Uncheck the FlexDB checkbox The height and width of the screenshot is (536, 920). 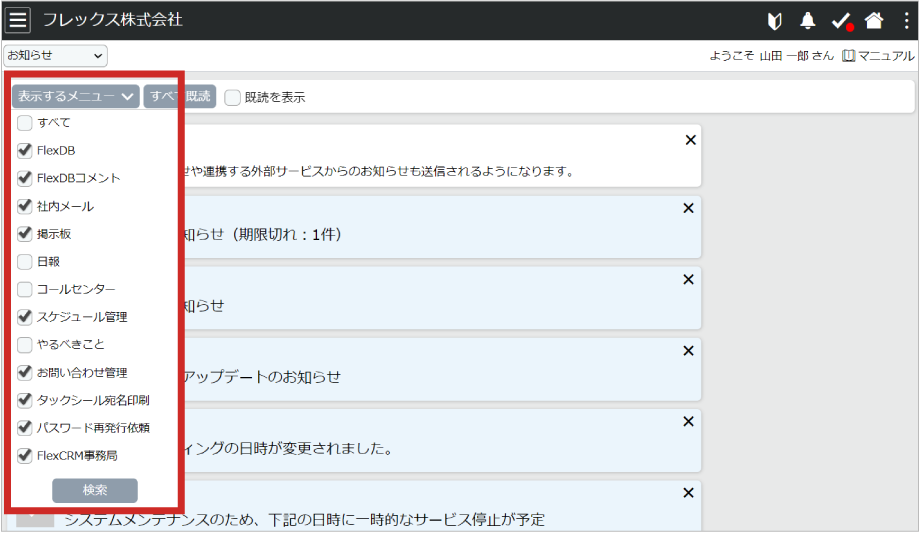(25, 150)
